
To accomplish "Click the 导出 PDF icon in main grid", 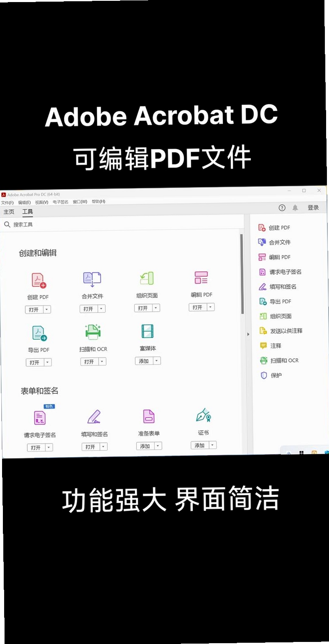I will 39,333.
